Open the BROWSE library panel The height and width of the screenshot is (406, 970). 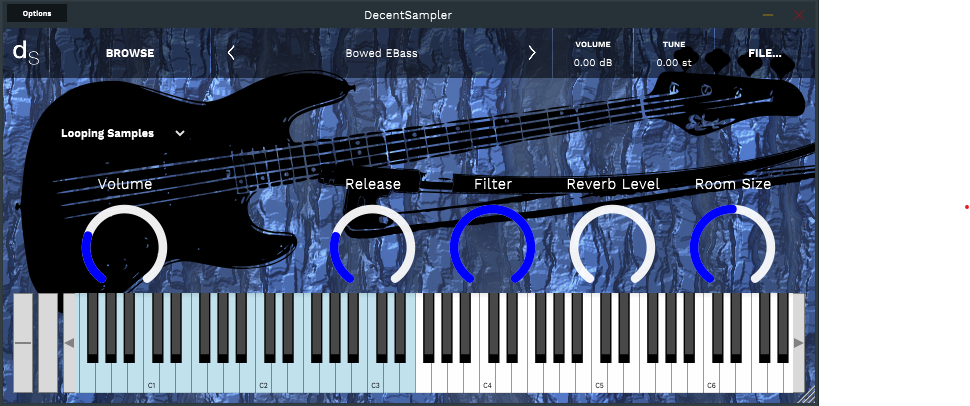click(130, 53)
